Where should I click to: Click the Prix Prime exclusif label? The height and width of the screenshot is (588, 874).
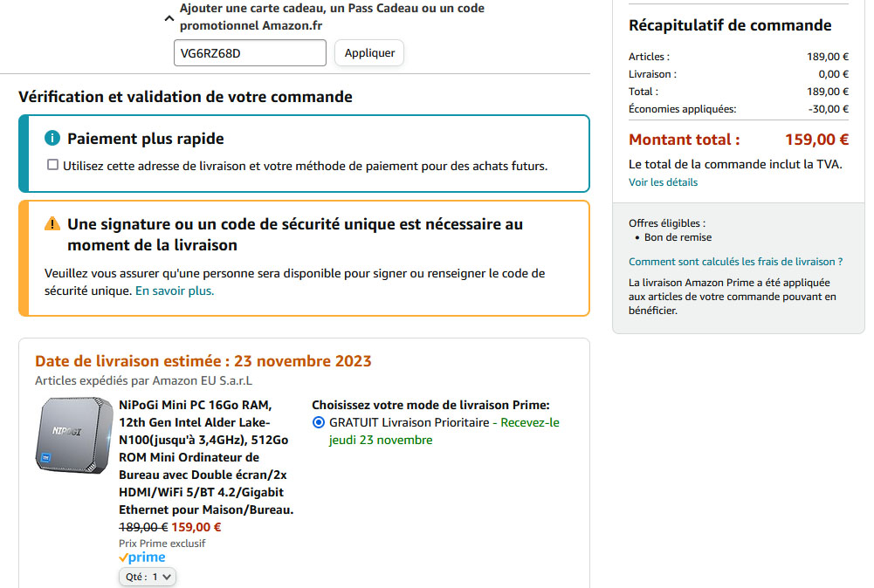(162, 544)
